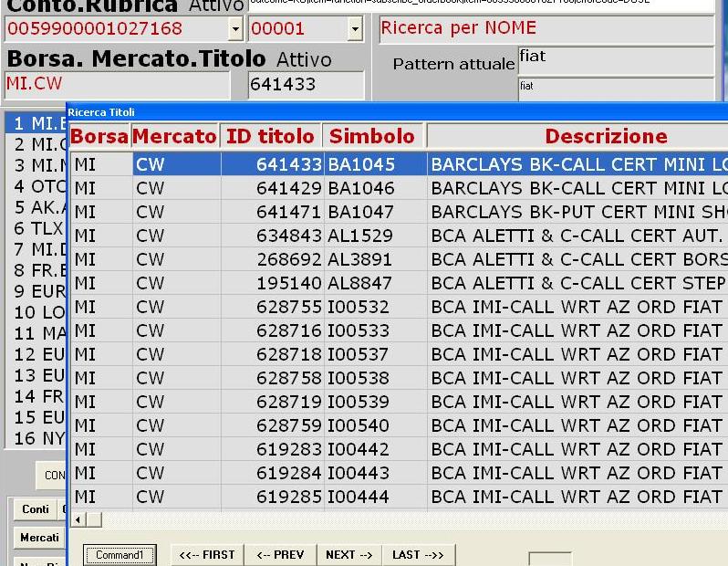The height and width of the screenshot is (566, 728).
Task: Click the <-- PREV button
Action: click(x=280, y=555)
